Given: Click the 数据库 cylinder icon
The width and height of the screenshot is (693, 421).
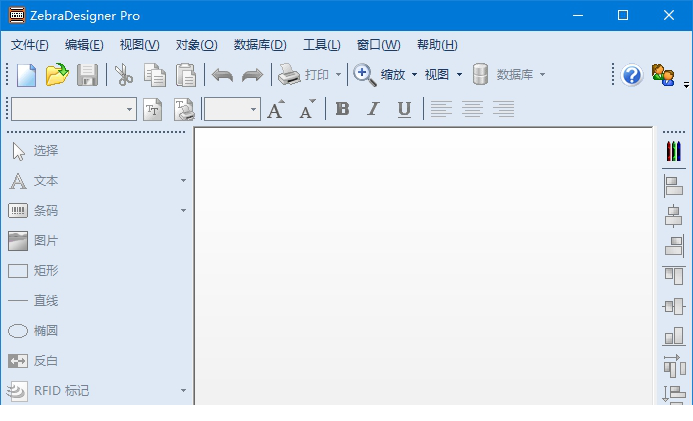Looking at the screenshot, I should (x=480, y=75).
